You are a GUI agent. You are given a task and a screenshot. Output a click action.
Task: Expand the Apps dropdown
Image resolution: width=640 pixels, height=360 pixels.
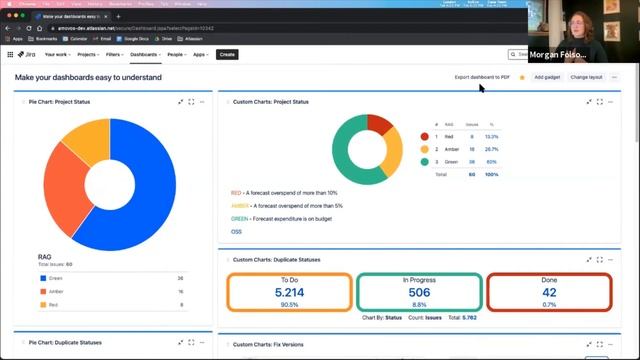[200, 54]
